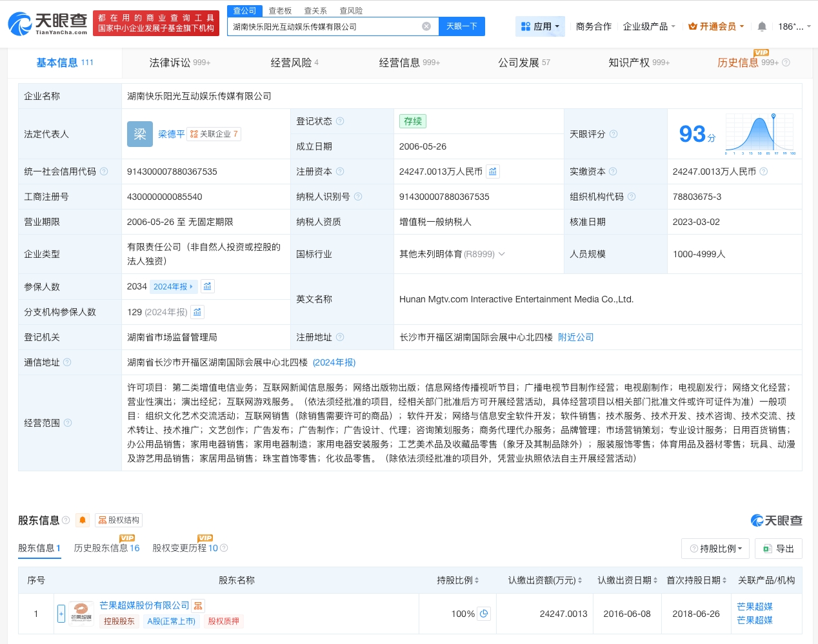
Task: Expand 其他未列明体育 industry chevron
Action: pos(502,254)
